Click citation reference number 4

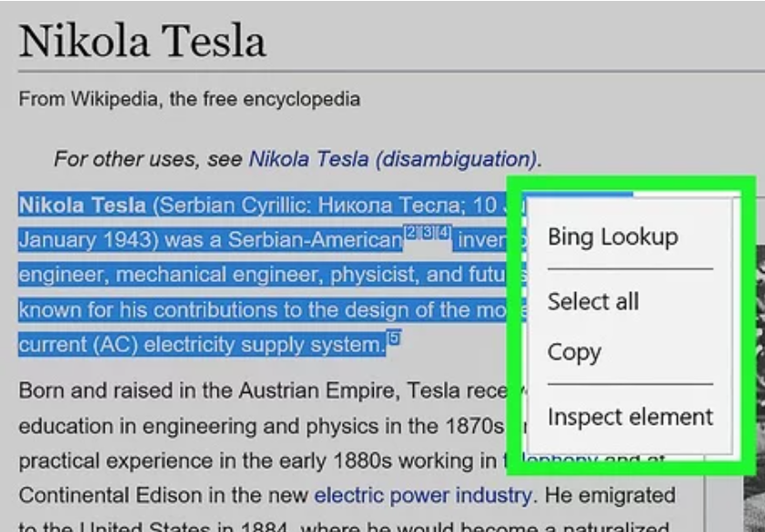tap(443, 234)
